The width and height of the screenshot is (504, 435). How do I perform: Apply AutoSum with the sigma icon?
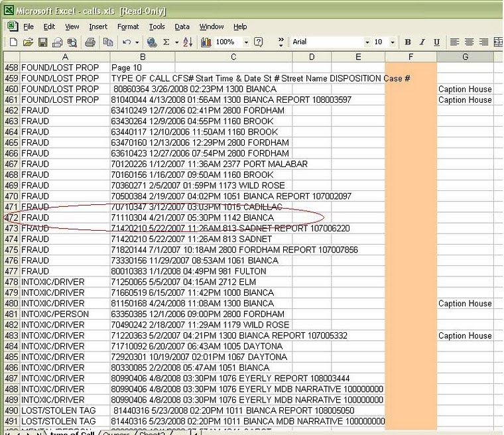(166, 42)
